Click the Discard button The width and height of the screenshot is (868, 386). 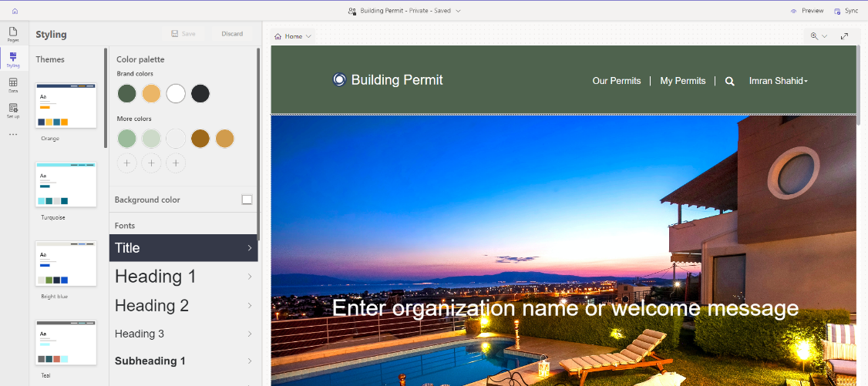[x=232, y=34]
